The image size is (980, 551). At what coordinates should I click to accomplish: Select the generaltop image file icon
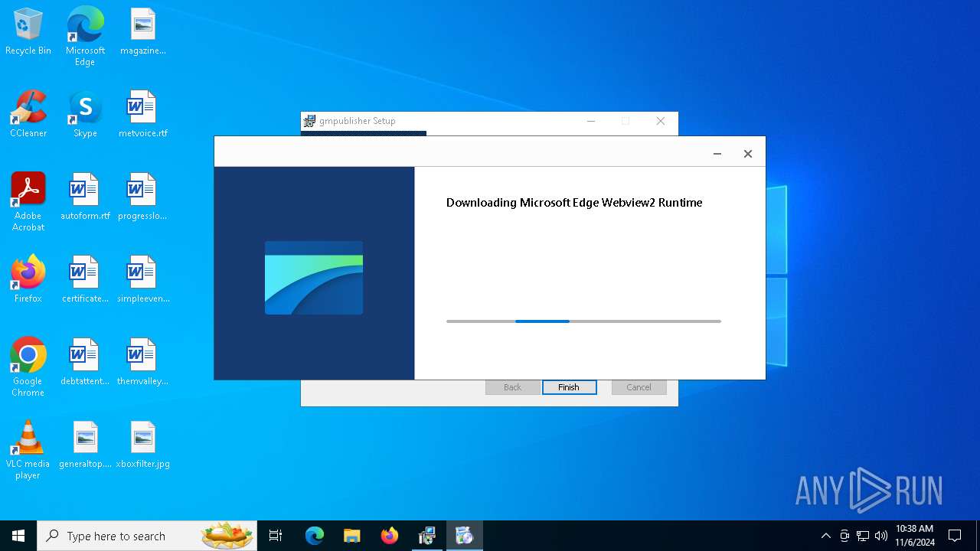[x=85, y=445]
